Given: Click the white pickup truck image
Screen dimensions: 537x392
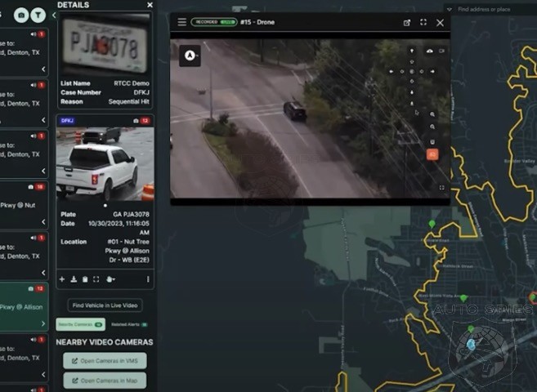Looking at the screenshot, I should (105, 164).
